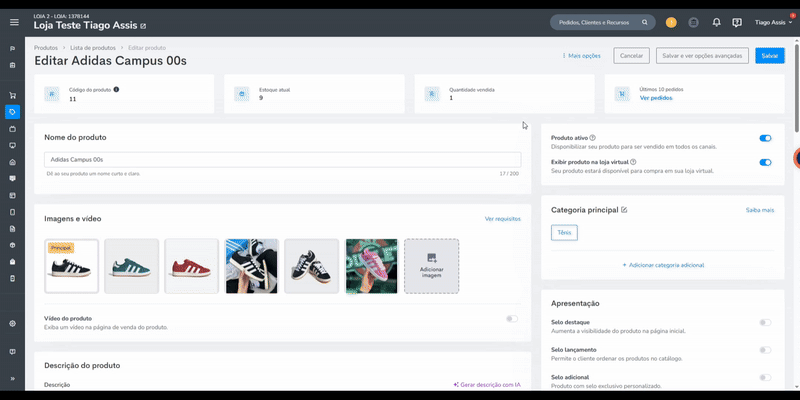Click the Últimos 10 pedidos cart icon
The width and height of the screenshot is (800, 400).
622,94
